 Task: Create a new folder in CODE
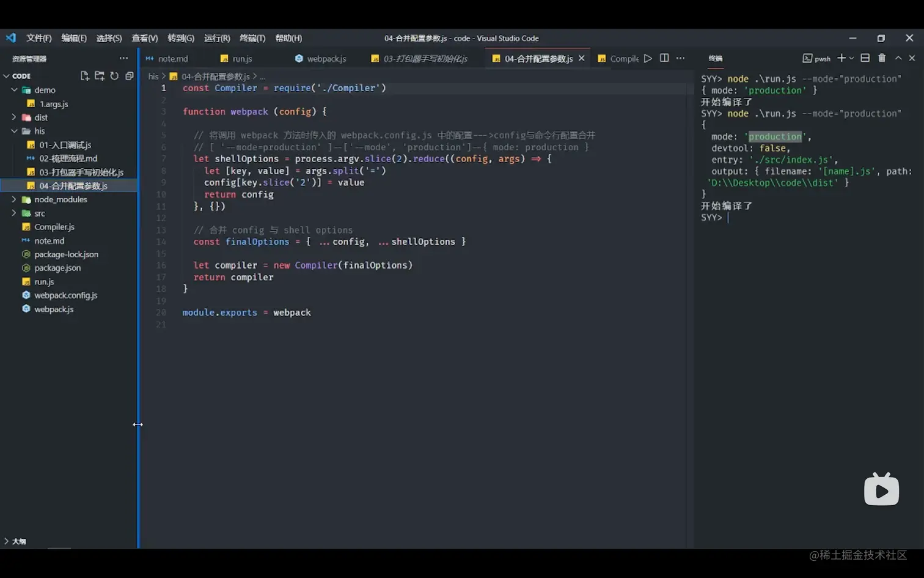pos(99,76)
